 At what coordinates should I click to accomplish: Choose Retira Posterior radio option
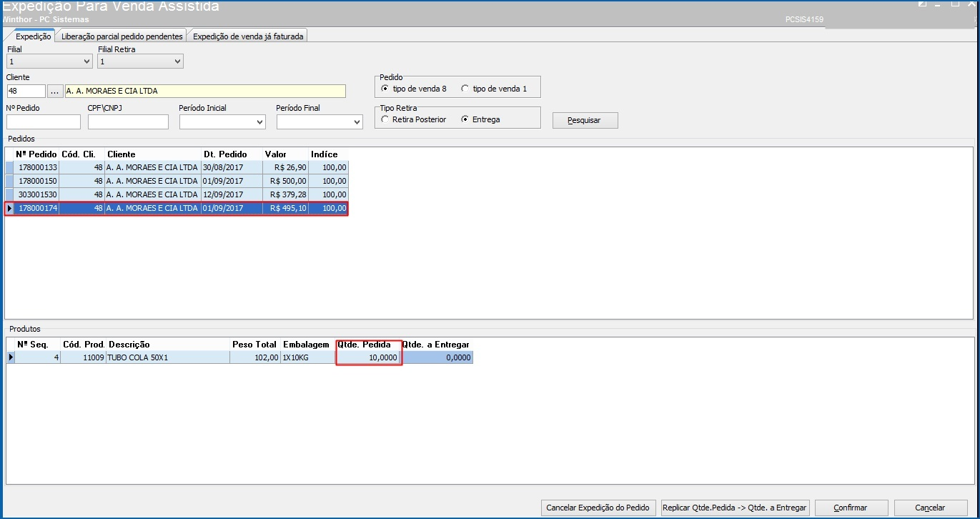point(414,119)
